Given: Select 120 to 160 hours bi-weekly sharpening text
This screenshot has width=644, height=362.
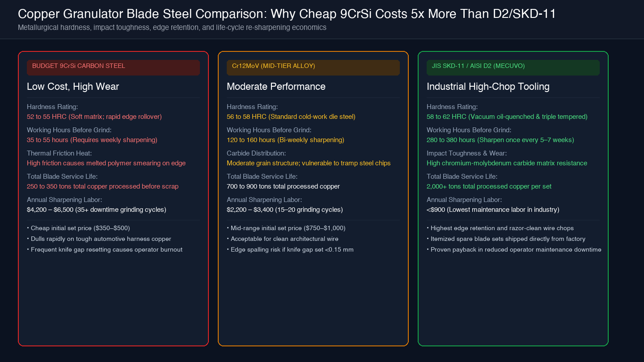Looking at the screenshot, I should point(285,140).
